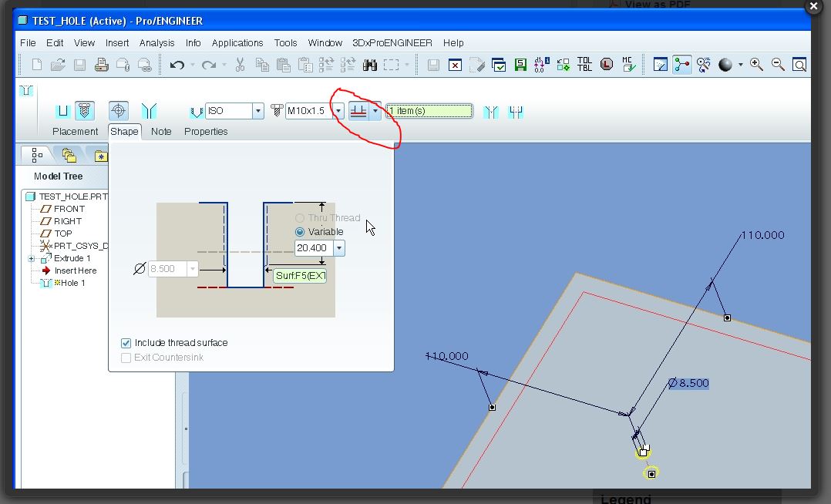This screenshot has height=504, width=831.
Task: Open the ISO standard dropdown
Action: [x=258, y=111]
